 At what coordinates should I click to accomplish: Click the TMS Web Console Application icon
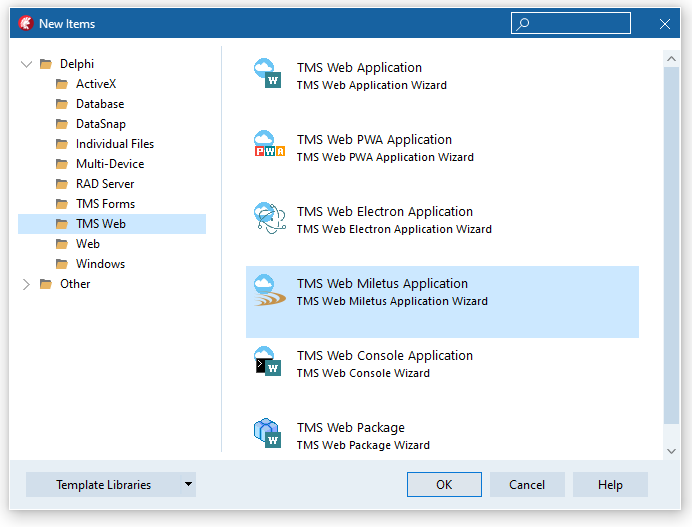(x=268, y=361)
